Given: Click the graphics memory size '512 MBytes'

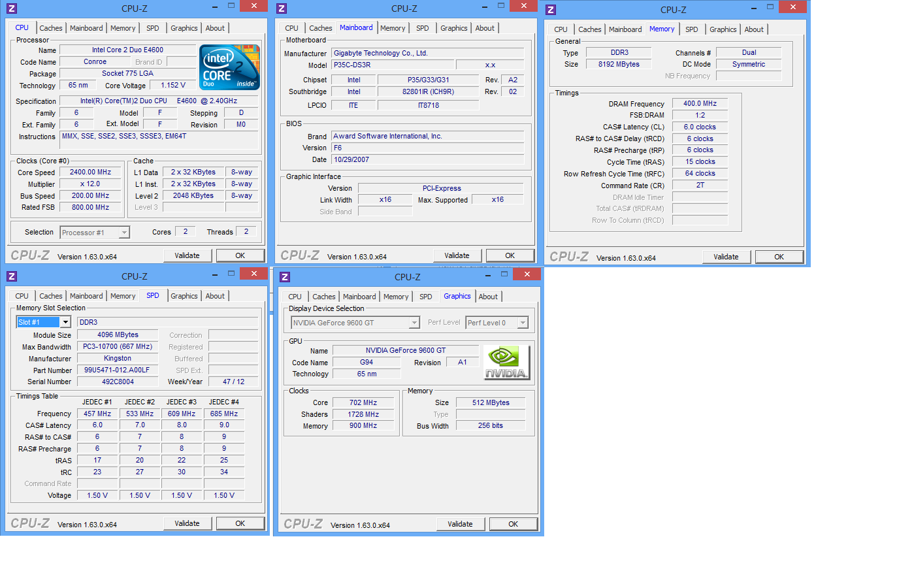Looking at the screenshot, I should coord(491,402).
